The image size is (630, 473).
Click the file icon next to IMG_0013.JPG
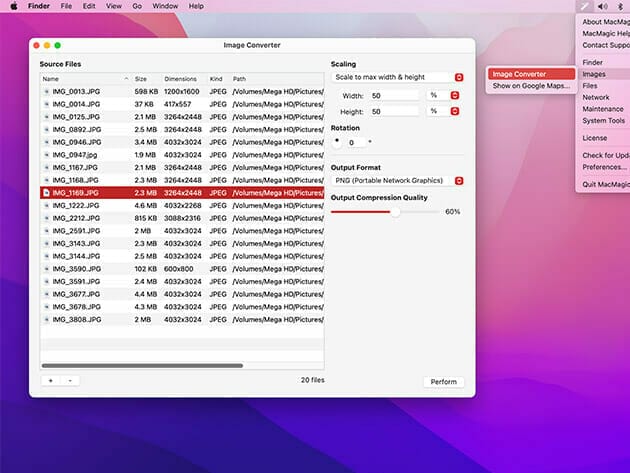[47, 92]
